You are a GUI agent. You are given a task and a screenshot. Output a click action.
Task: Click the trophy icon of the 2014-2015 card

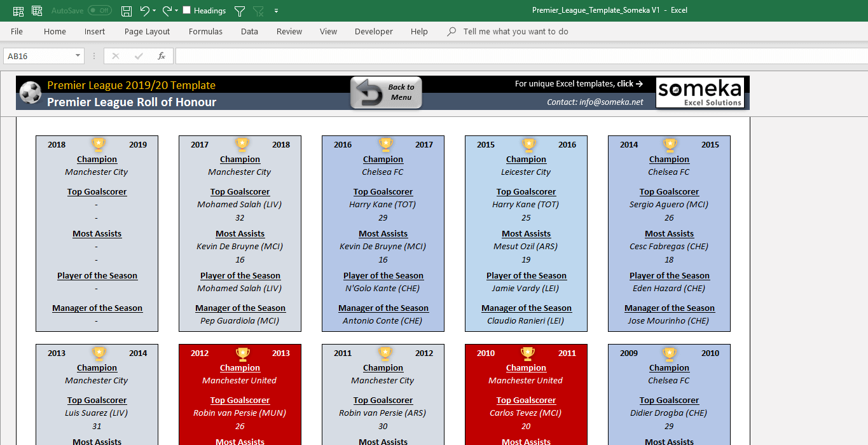[x=670, y=144]
